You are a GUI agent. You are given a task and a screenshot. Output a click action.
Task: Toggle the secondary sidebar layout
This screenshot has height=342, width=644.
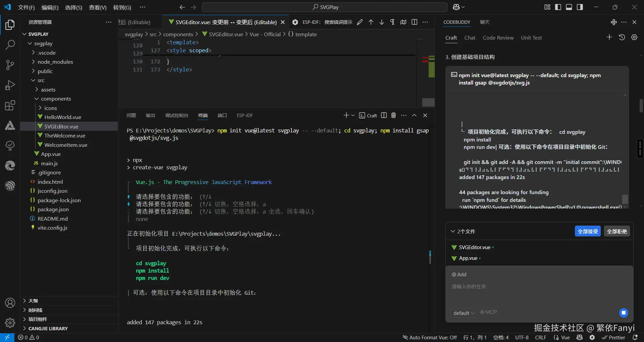click(580, 7)
